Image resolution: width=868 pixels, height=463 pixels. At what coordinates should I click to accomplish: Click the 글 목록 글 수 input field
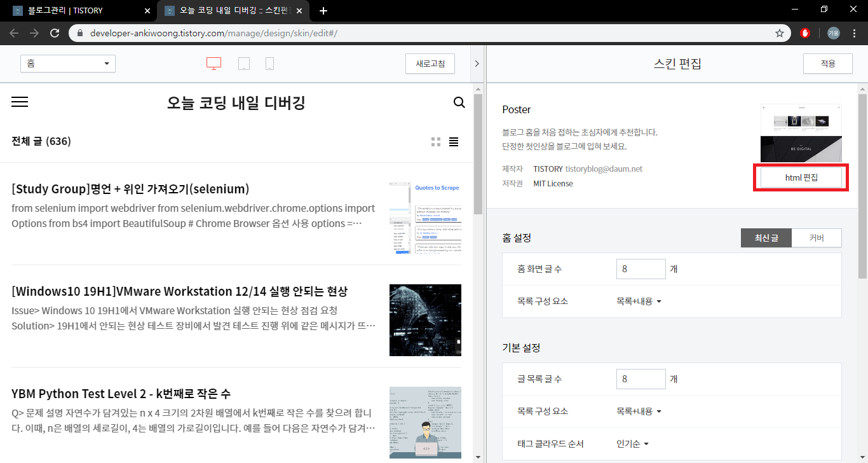point(641,379)
